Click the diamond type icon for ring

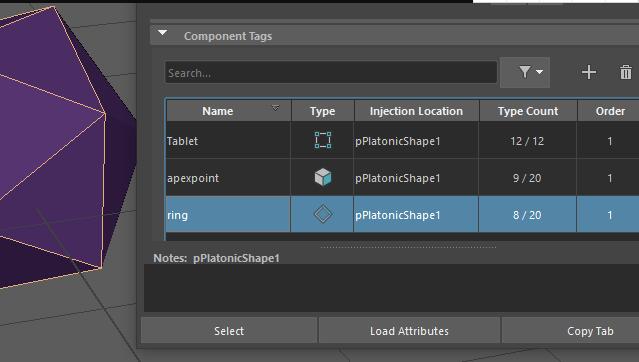click(x=323, y=214)
